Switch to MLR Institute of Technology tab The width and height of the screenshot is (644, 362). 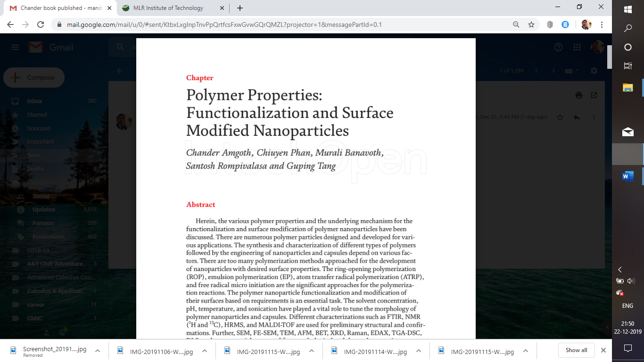pyautogui.click(x=168, y=8)
